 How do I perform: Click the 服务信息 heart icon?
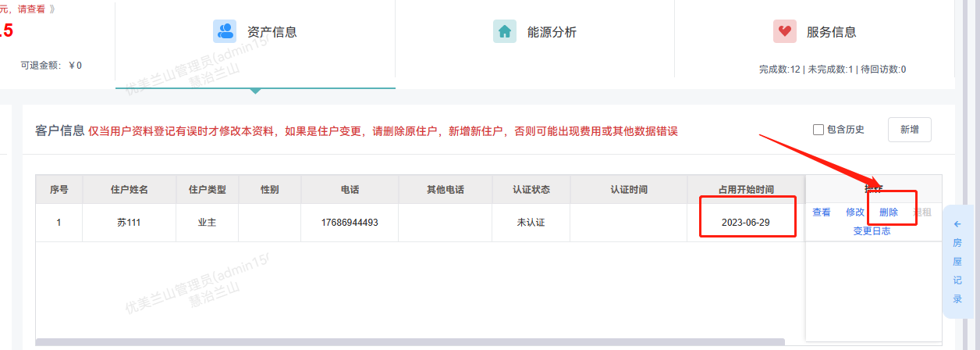pos(785,31)
